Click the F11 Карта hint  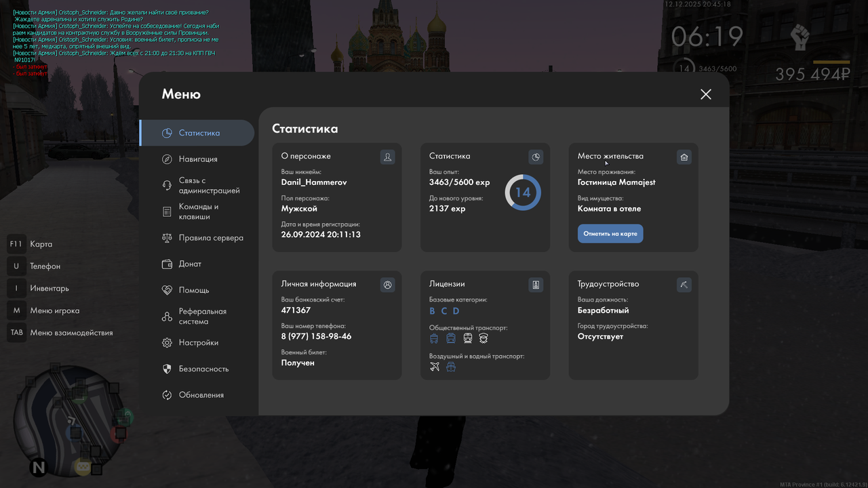pyautogui.click(x=30, y=244)
